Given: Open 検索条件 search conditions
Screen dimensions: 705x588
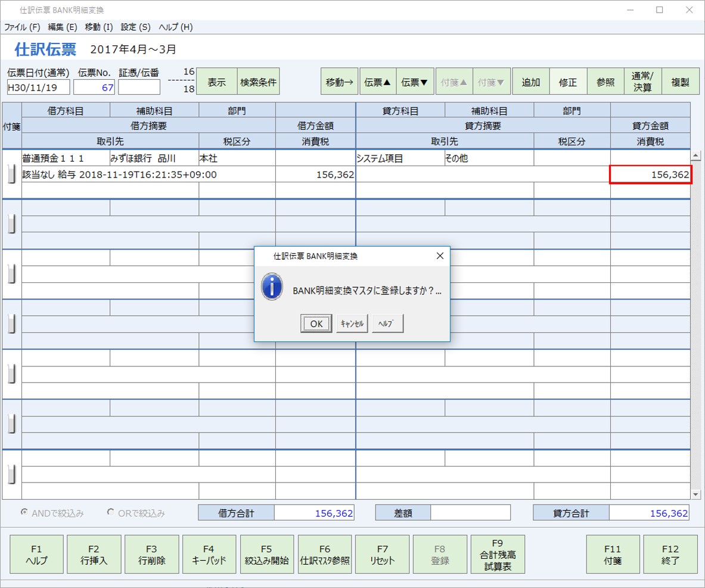Looking at the screenshot, I should click(259, 82).
